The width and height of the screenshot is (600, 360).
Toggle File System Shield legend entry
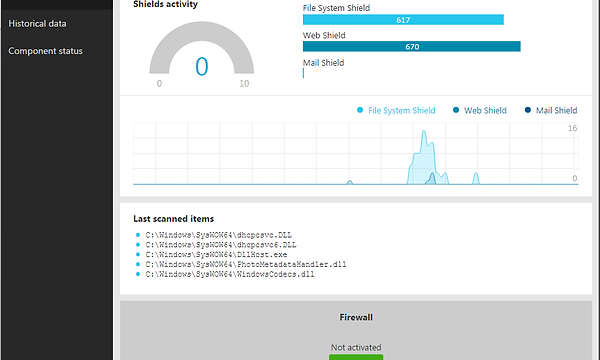point(396,110)
